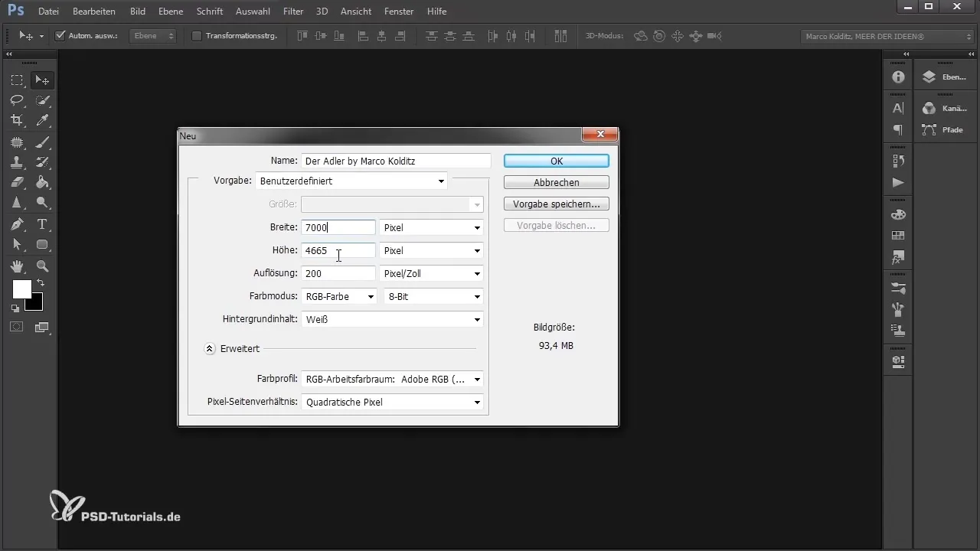This screenshot has width=980, height=551.
Task: Open the Pixel-Seitenverhältnis dropdown
Action: point(392,402)
